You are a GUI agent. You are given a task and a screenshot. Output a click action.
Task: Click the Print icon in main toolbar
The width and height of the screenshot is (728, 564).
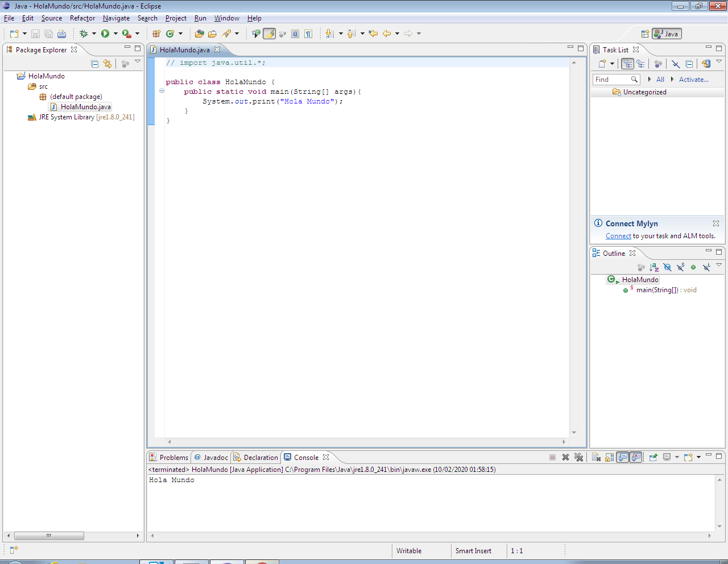pos(62,34)
